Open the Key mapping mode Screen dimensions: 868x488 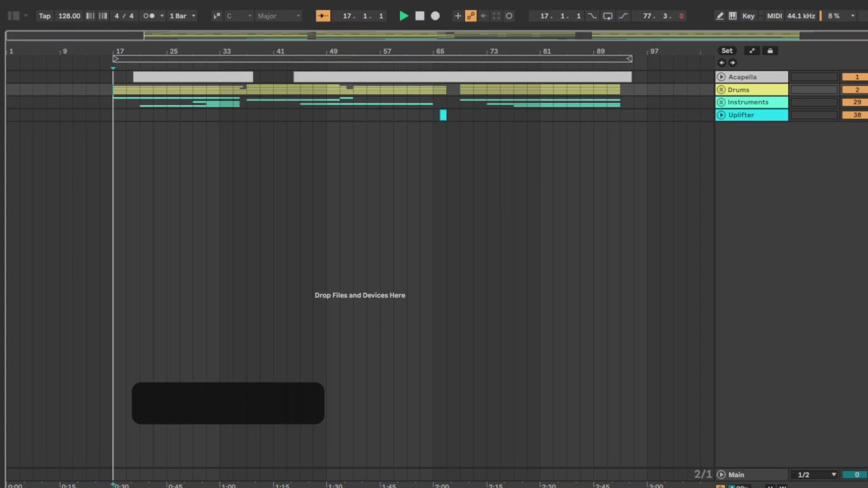748,16
